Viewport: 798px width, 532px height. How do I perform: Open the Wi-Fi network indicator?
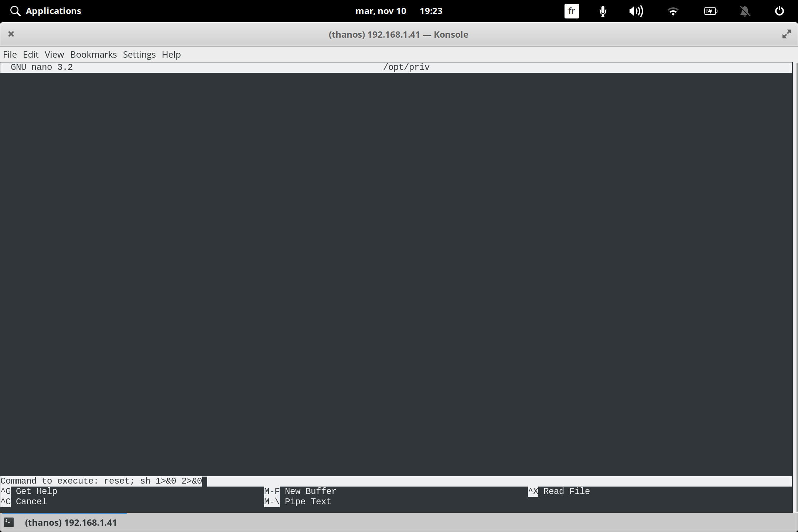(673, 11)
